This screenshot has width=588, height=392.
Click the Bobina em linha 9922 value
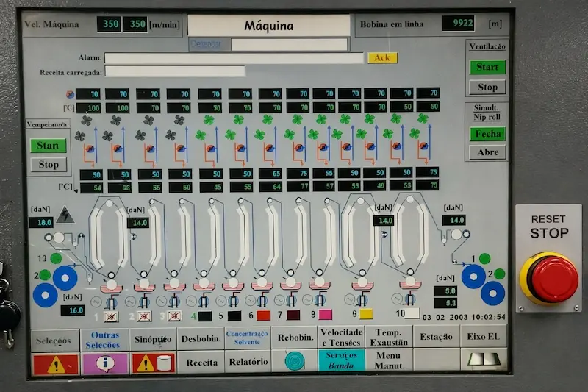458,24
